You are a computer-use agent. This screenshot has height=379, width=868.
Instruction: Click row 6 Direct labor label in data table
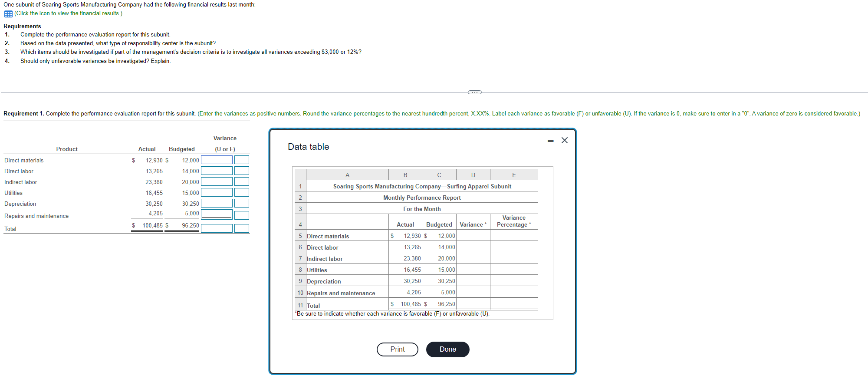[322, 247]
